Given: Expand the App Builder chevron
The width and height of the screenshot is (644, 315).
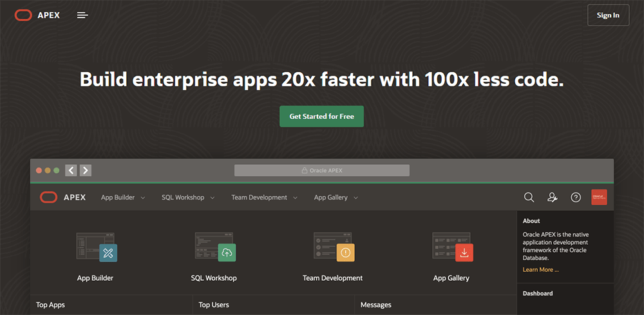Looking at the screenshot, I should tap(143, 198).
